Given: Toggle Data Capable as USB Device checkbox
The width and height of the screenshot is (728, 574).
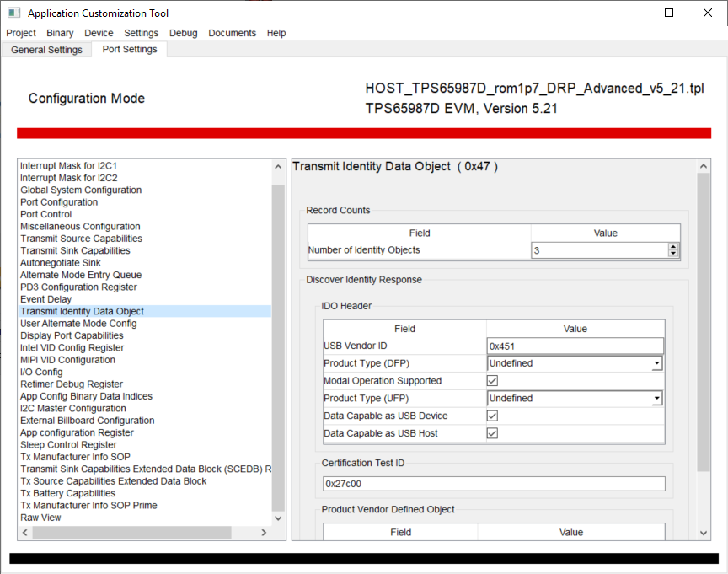Looking at the screenshot, I should click(x=492, y=416).
